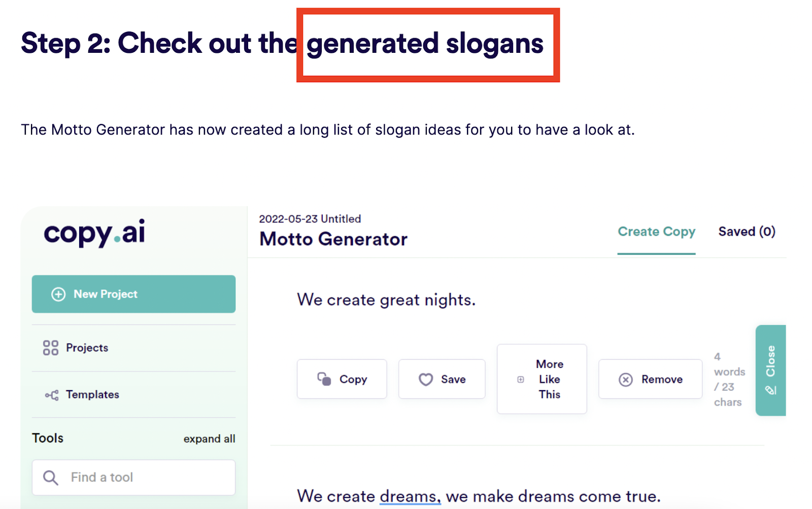Click the More Like This plus icon
This screenshot has height=509, width=812.
point(521,379)
